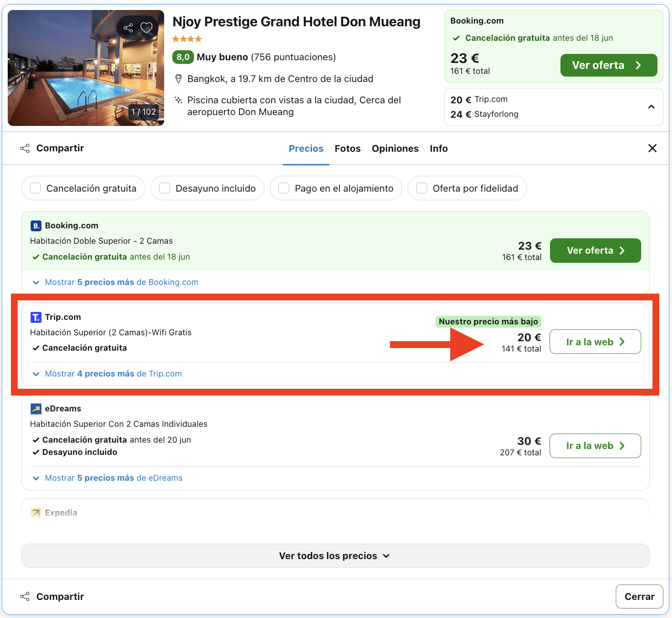
Task: Click the location pin icon near Bangkok
Action: pyautogui.click(x=179, y=79)
